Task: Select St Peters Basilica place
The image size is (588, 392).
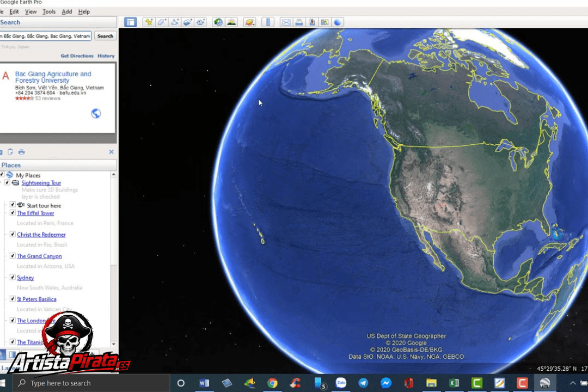Action: click(36, 299)
